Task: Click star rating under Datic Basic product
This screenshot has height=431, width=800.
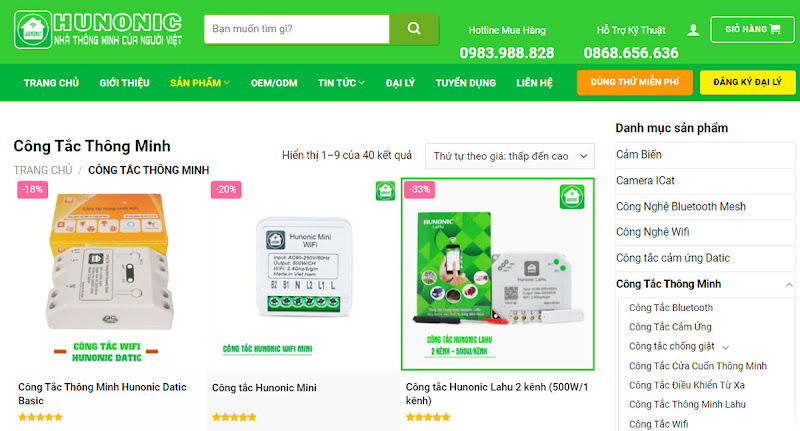Action: (x=40, y=417)
